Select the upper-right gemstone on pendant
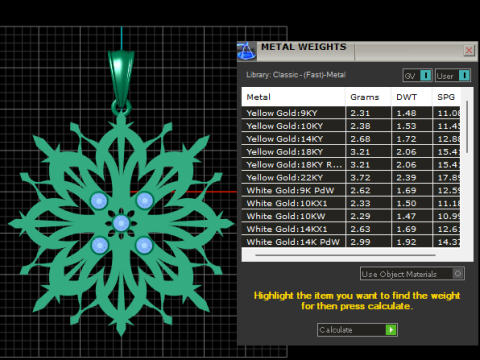Image resolution: width=480 pixels, height=360 pixels. pyautogui.click(x=145, y=200)
